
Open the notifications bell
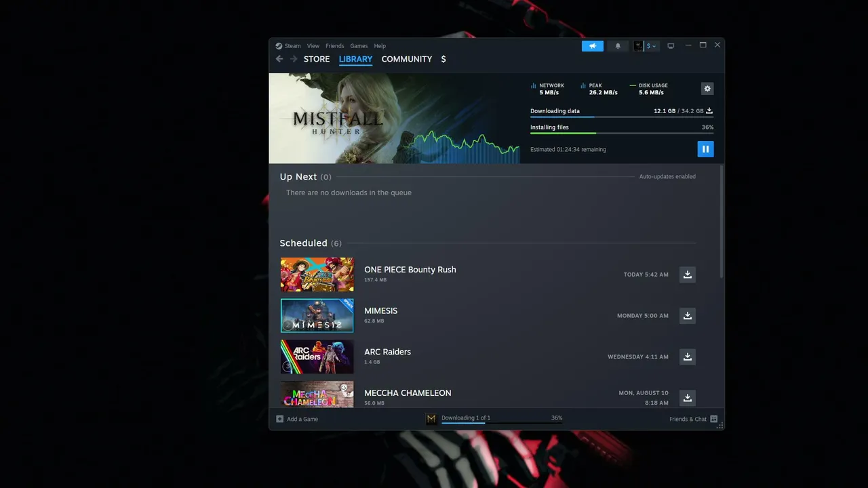pyautogui.click(x=618, y=46)
